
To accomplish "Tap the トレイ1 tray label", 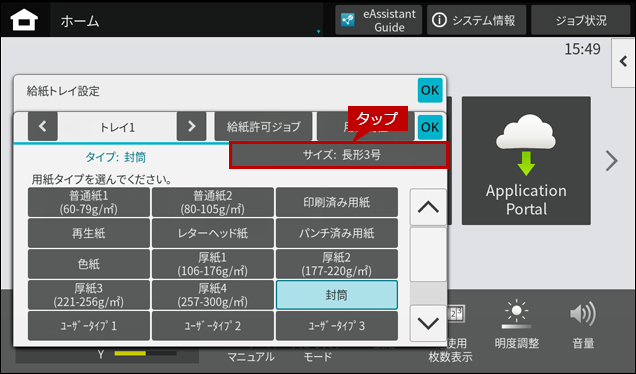I will pyautogui.click(x=117, y=127).
